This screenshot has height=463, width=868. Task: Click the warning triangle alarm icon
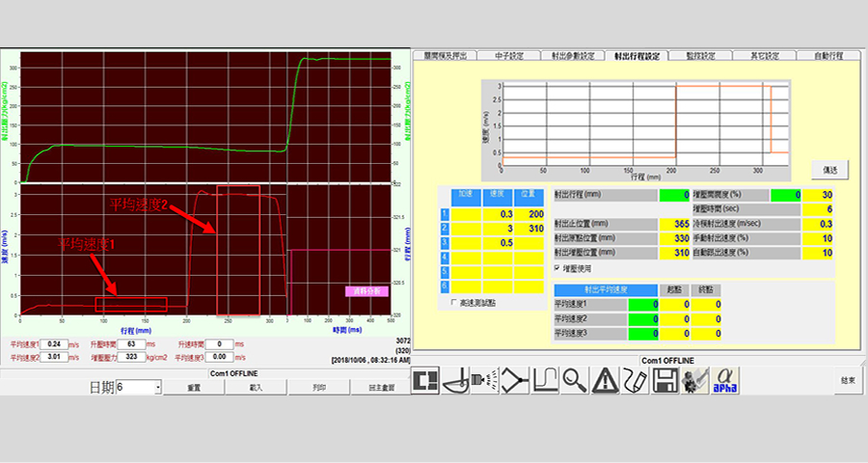point(605,381)
